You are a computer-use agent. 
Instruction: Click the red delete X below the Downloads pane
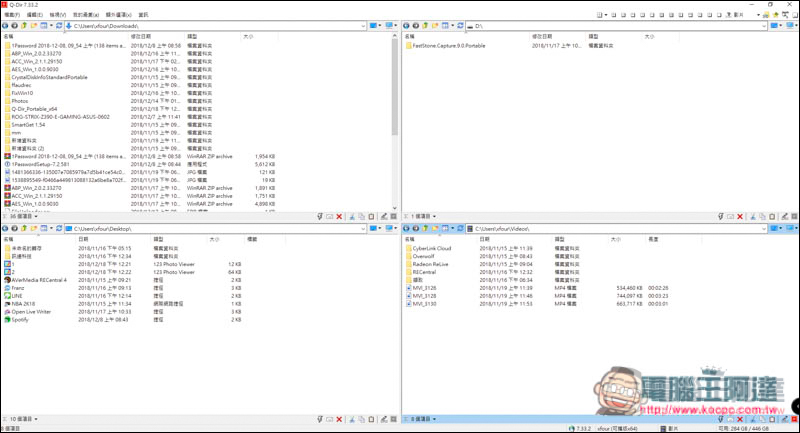tap(340, 216)
